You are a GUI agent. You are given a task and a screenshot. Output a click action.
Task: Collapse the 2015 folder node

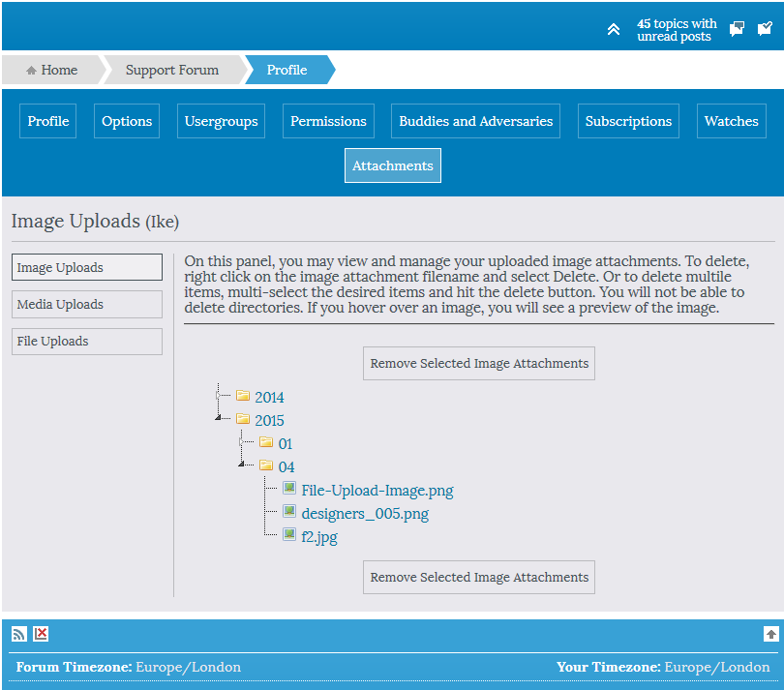[218, 419]
